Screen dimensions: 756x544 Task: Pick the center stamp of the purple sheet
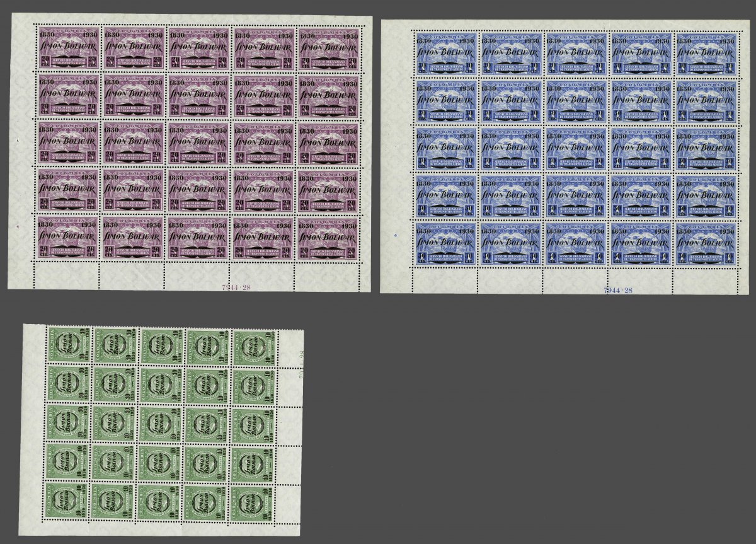click(197, 143)
